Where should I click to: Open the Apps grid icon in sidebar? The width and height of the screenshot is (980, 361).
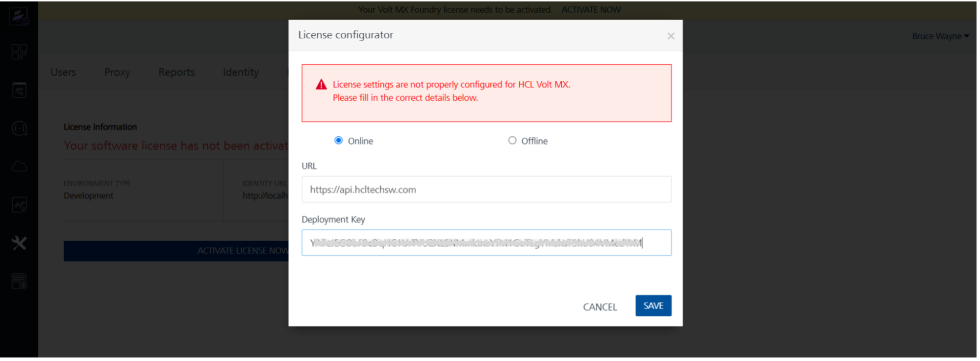click(19, 52)
